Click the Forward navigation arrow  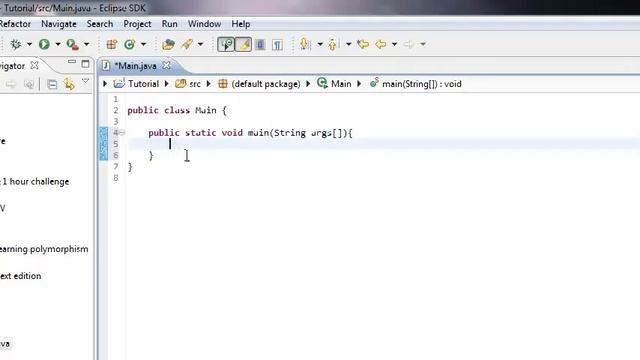pyautogui.click(x=409, y=44)
